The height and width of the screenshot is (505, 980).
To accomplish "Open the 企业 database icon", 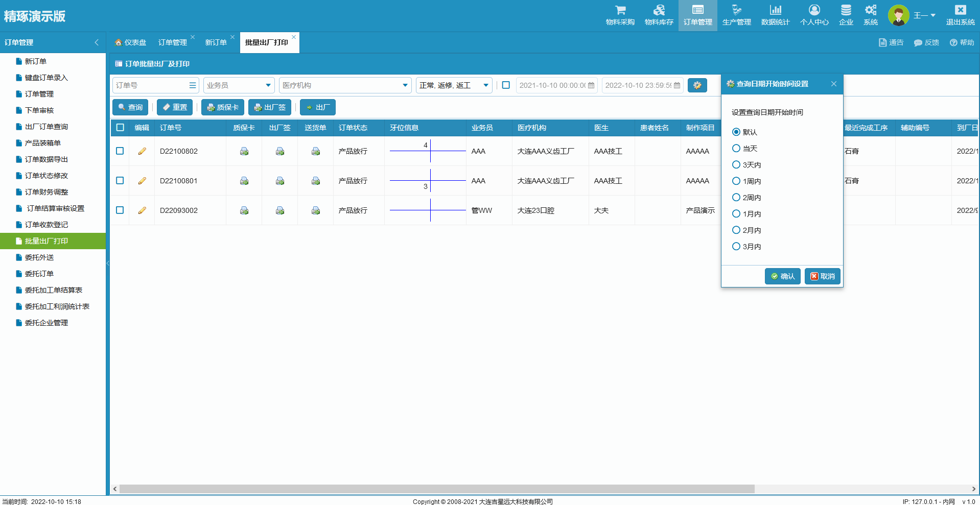I will click(846, 10).
